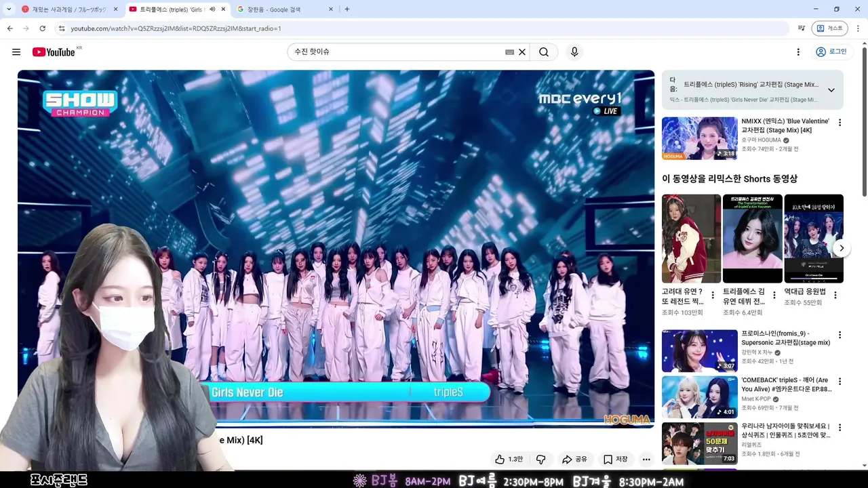Screen dimensions: 868x488
Task: Open three-dot menu for NMIXX Blue Valentine video
Action: (x=840, y=123)
